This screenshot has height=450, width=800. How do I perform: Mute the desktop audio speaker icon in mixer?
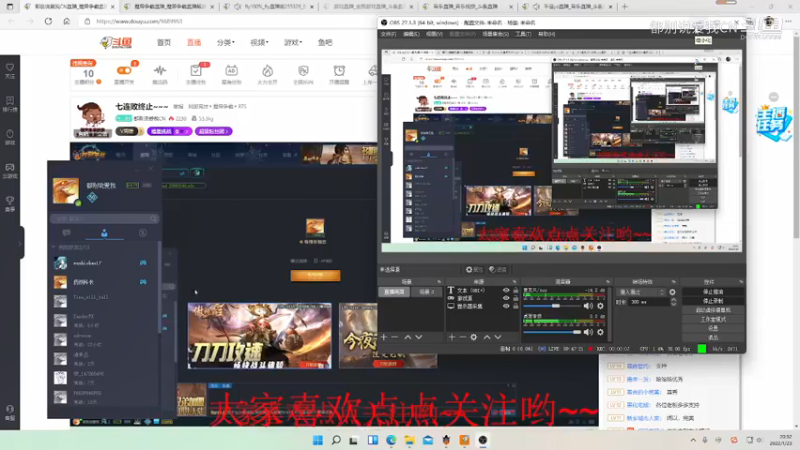click(x=588, y=332)
